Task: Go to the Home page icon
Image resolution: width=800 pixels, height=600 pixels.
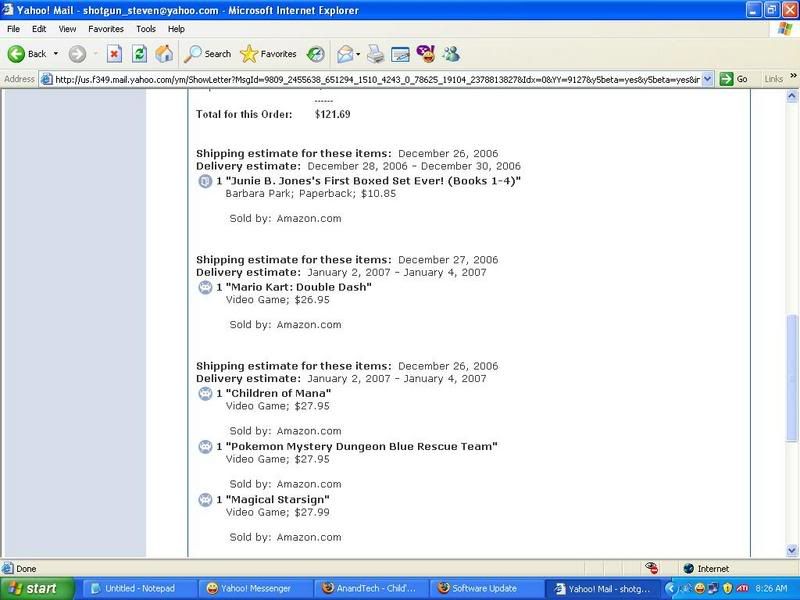Action: tap(164, 54)
